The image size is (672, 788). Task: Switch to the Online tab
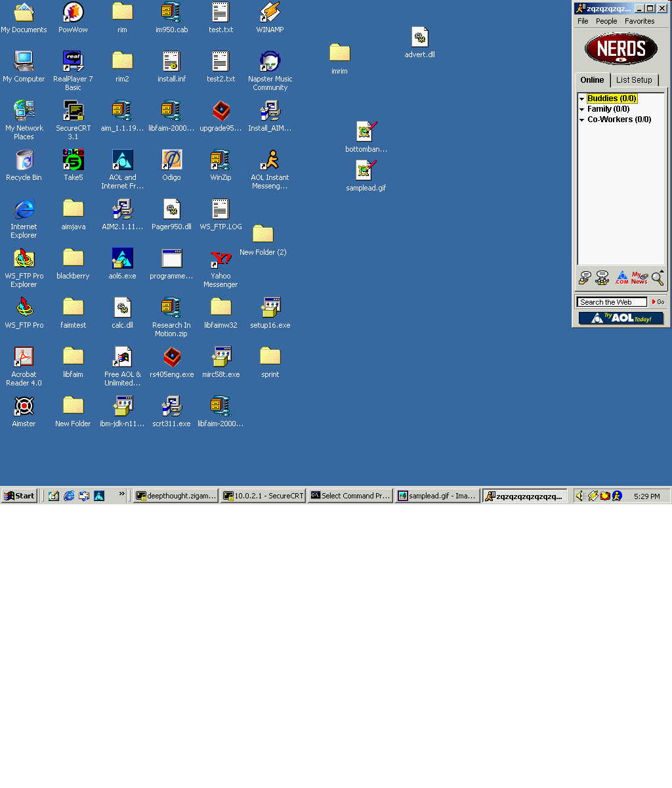(x=592, y=80)
